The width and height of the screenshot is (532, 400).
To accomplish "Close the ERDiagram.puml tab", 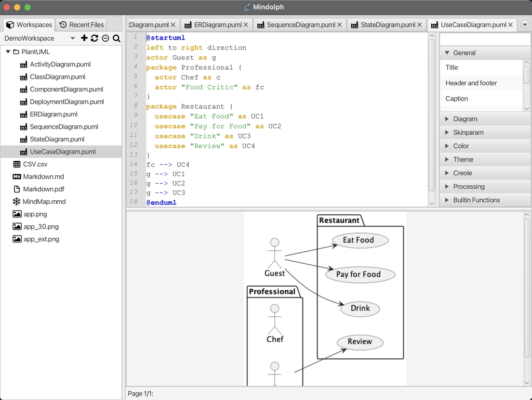I will (246, 25).
